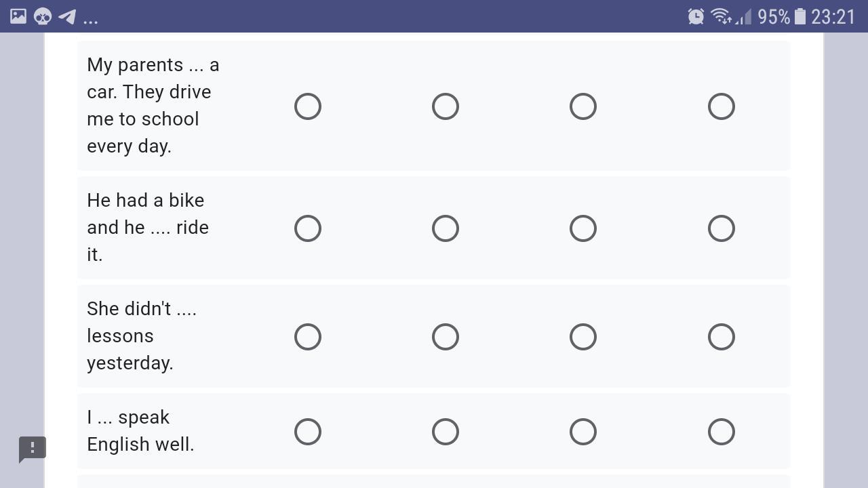This screenshot has height=488, width=868.
Task: Tap the report problem feedback icon
Action: pyautogui.click(x=32, y=449)
